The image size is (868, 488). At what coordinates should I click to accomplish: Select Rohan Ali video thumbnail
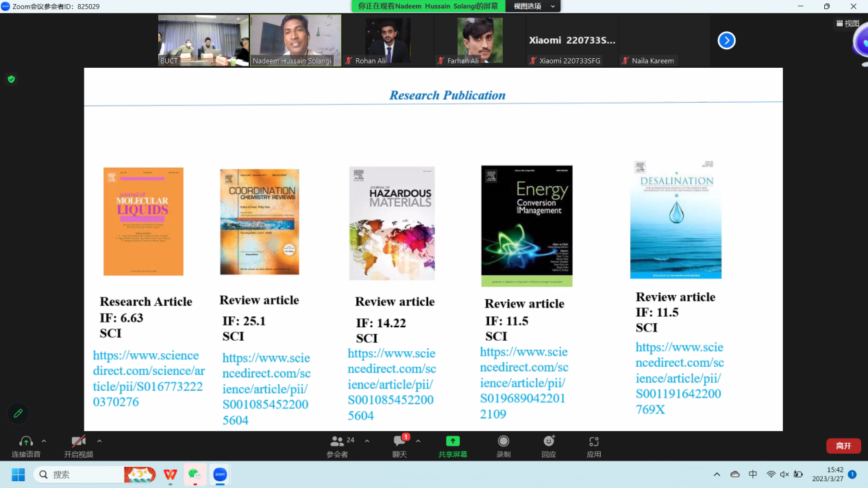(387, 40)
